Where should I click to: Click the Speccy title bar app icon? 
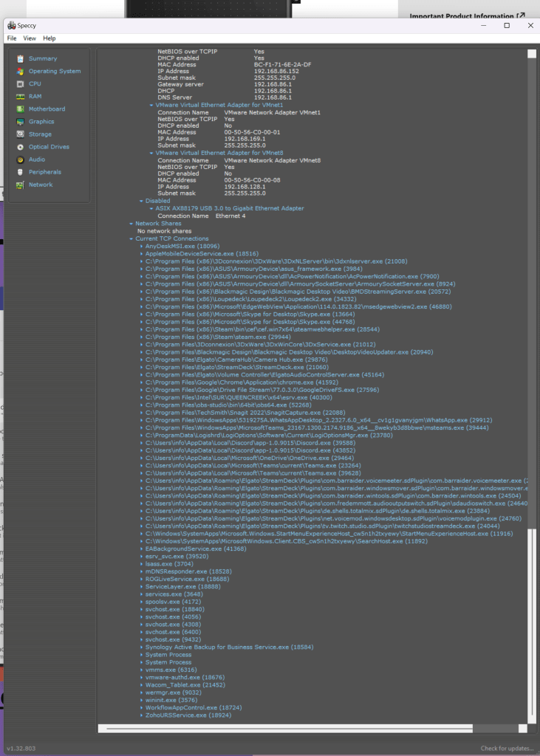[x=12, y=26]
